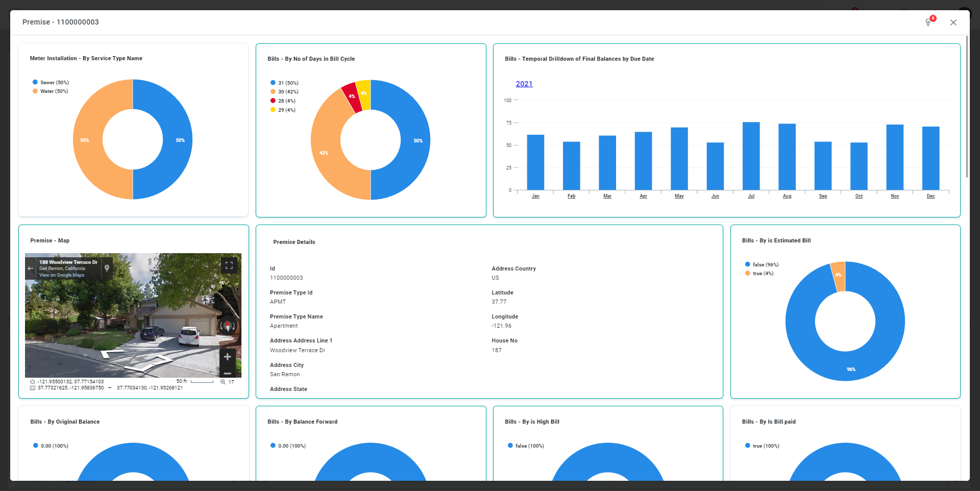This screenshot has width=980, height=491.
Task: Click the zoom level magnifier icon below map
Action: 223,382
